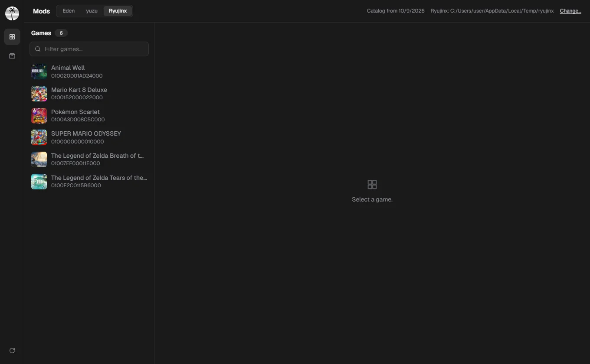
Task: Click the Zelda Breath of the Wild thumbnail
Action: coord(39,159)
